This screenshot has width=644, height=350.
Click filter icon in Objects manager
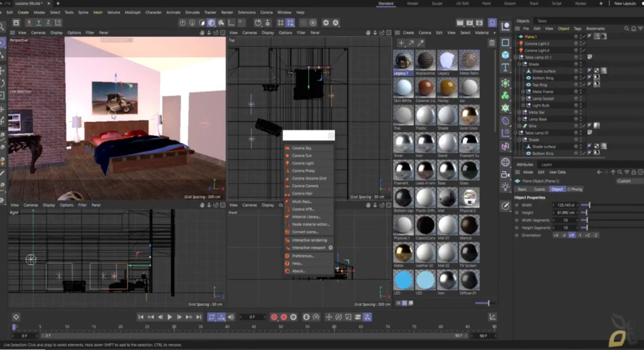(640, 29)
